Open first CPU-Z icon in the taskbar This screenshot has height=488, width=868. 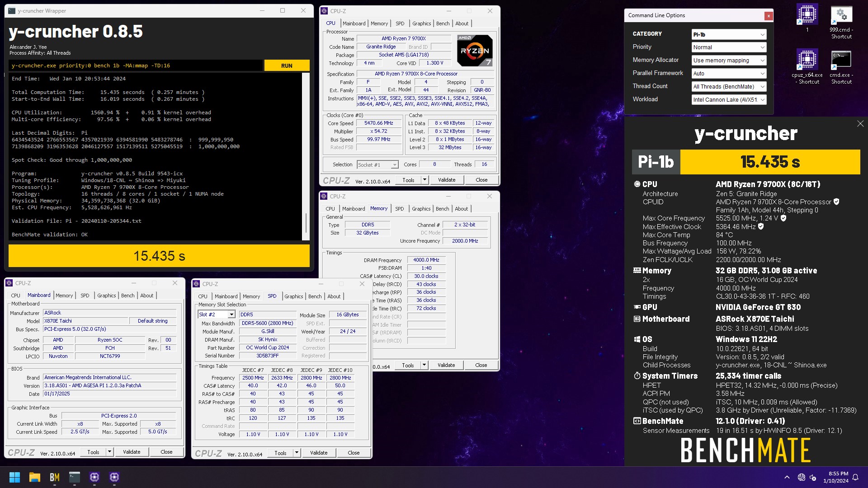[x=94, y=477]
